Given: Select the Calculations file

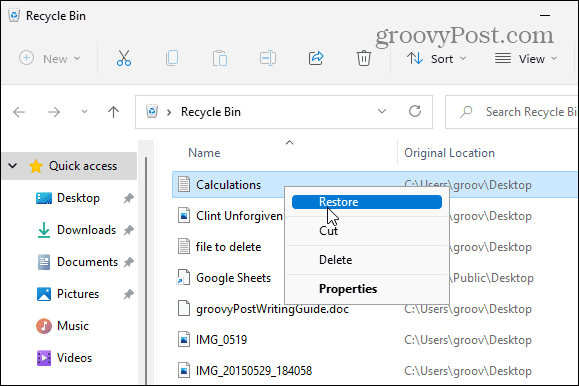Looking at the screenshot, I should [228, 185].
